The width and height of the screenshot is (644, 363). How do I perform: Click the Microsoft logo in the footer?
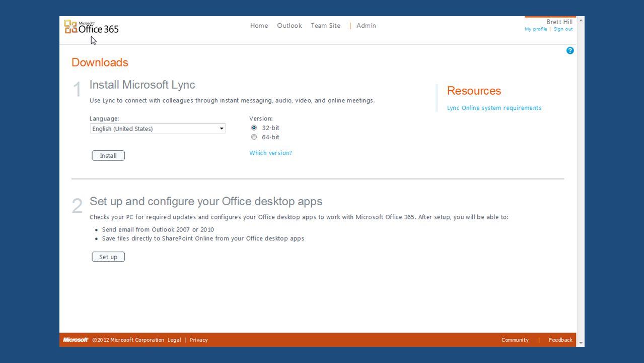[76, 340]
